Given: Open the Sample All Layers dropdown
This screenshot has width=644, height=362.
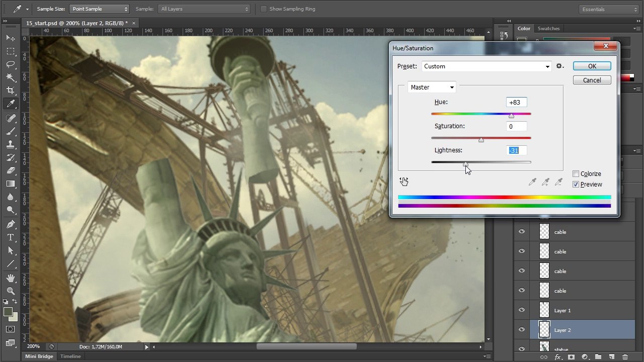Looking at the screenshot, I should (x=204, y=9).
